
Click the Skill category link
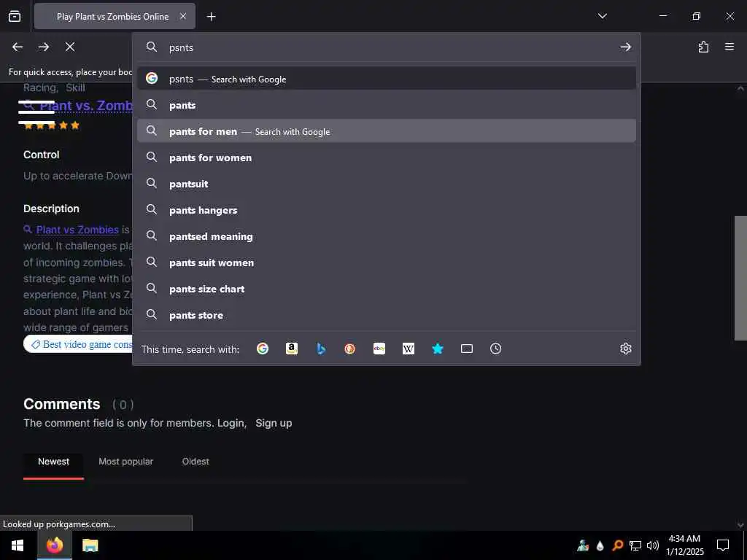point(75,87)
